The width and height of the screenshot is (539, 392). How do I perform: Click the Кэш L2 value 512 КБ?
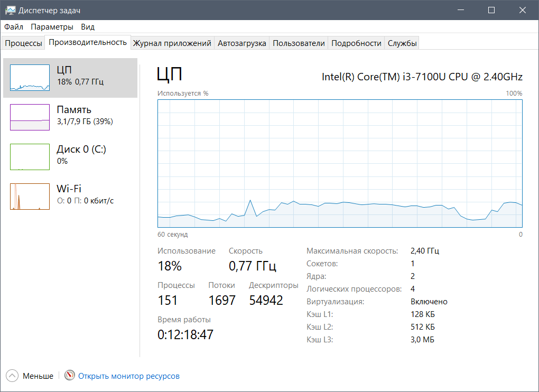click(x=423, y=326)
